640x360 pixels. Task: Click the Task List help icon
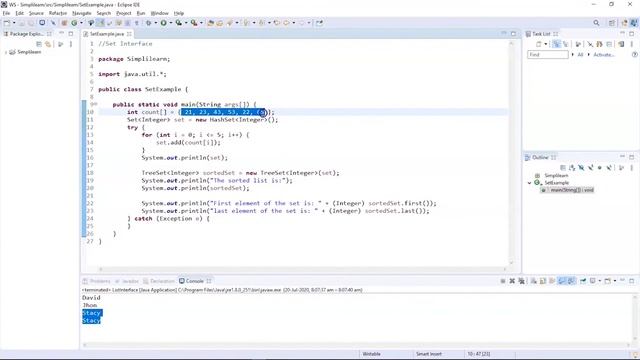[x=635, y=55]
